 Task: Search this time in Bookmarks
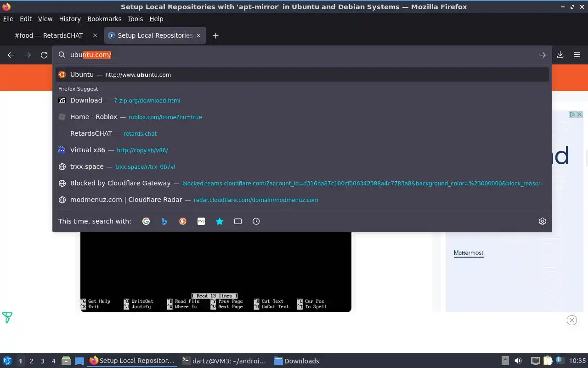click(220, 221)
